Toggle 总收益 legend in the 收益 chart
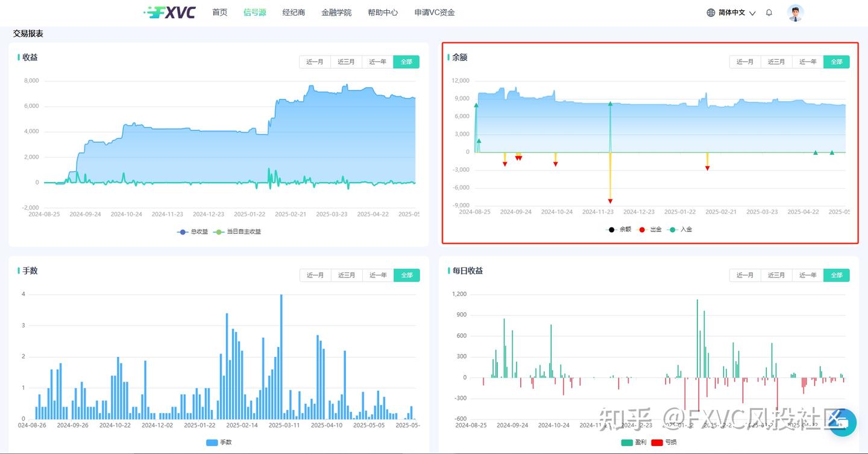This screenshot has height=454, width=868. pyautogui.click(x=192, y=232)
